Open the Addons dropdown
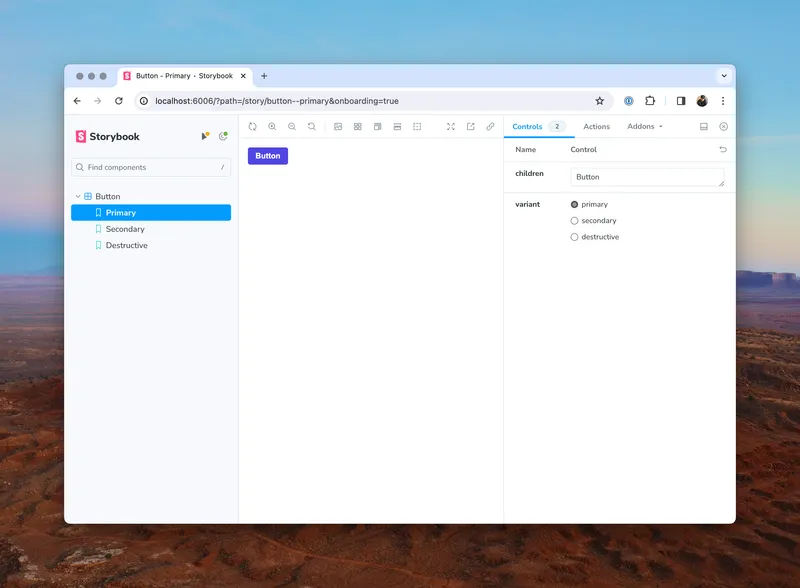The width and height of the screenshot is (800, 588). (645, 127)
